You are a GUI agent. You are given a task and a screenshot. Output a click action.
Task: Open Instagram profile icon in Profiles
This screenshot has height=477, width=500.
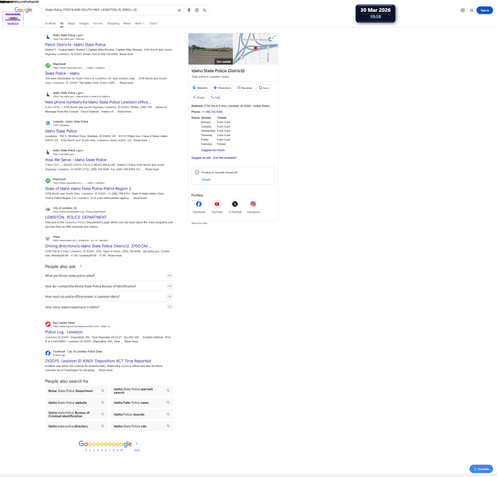(x=253, y=204)
